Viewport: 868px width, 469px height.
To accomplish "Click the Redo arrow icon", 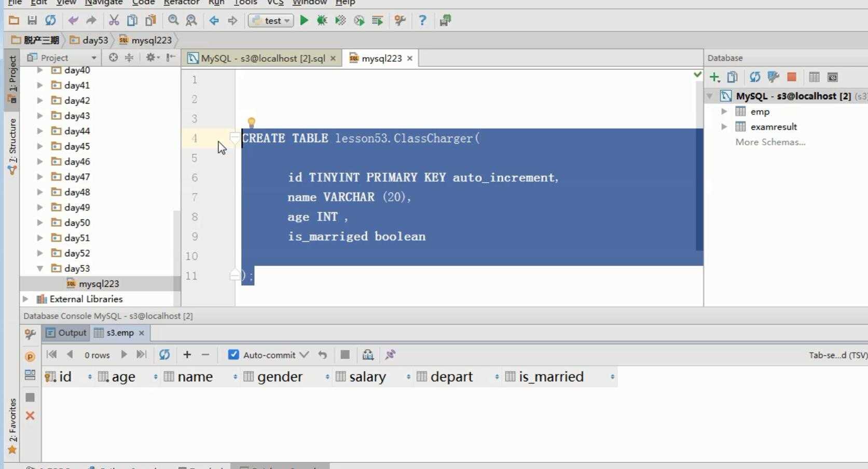I will coord(91,20).
